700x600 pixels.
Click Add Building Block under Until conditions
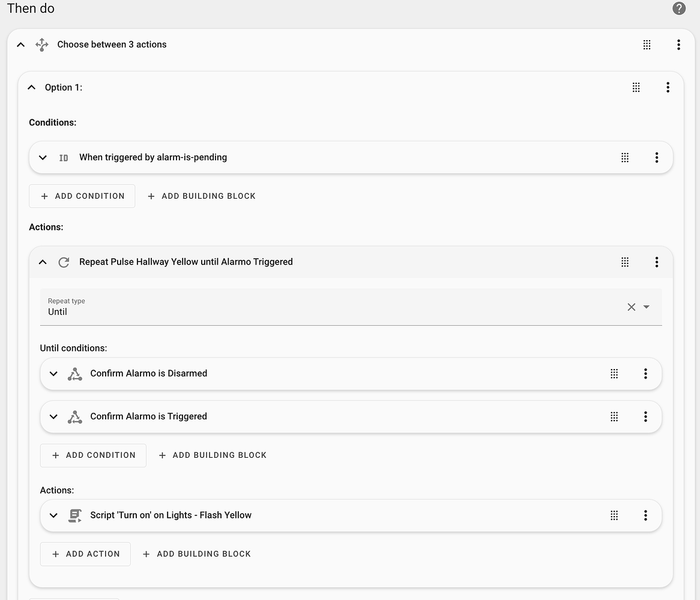(x=213, y=455)
